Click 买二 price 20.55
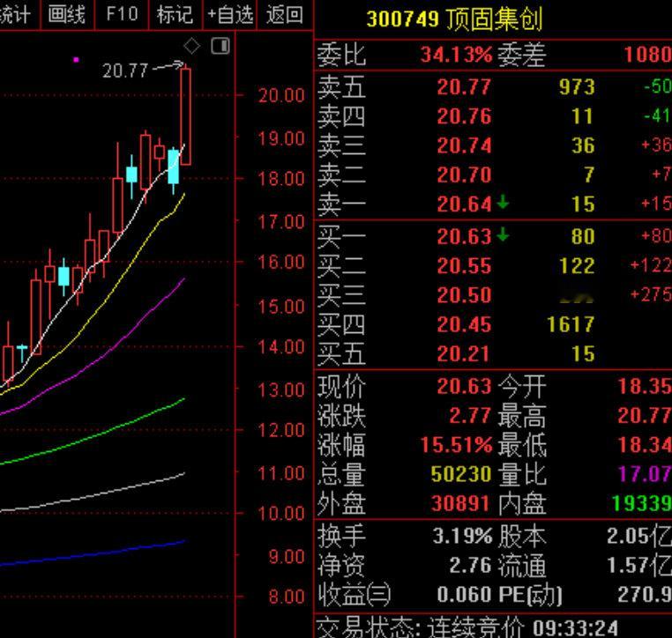The image size is (672, 638). [464, 266]
